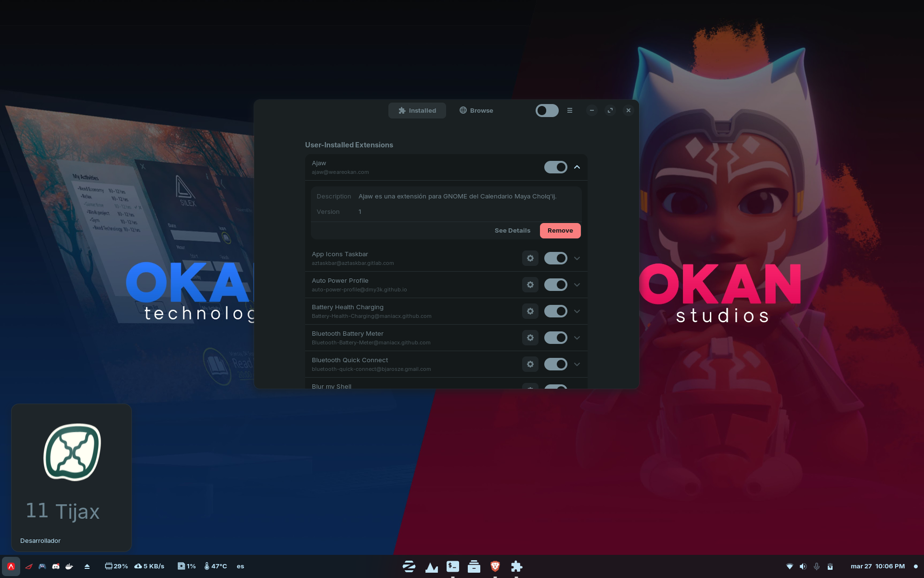Image resolution: width=924 pixels, height=578 pixels.
Task: Open settings for Battery Health Charging
Action: 530,311
